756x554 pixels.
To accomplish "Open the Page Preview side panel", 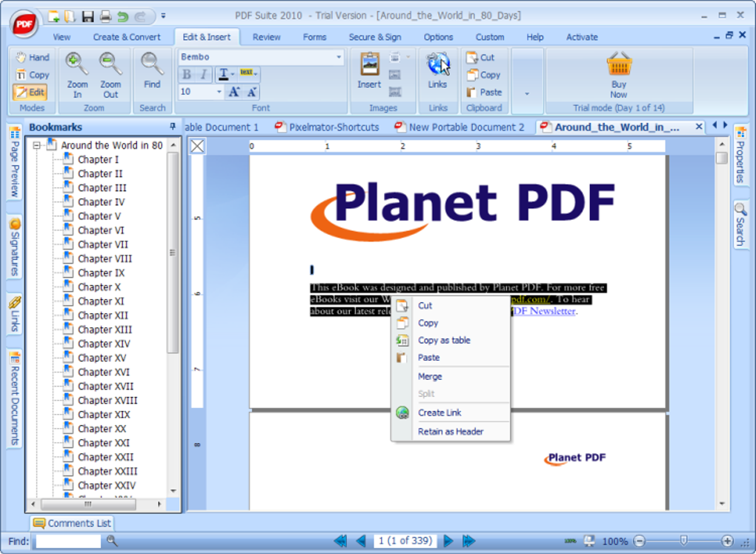I will [x=15, y=162].
